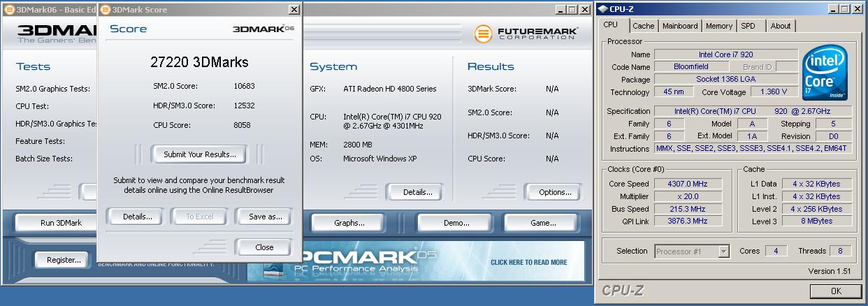
Task: Click the Level 2 cache value 4 x 256 KBytes
Action: 816,209
